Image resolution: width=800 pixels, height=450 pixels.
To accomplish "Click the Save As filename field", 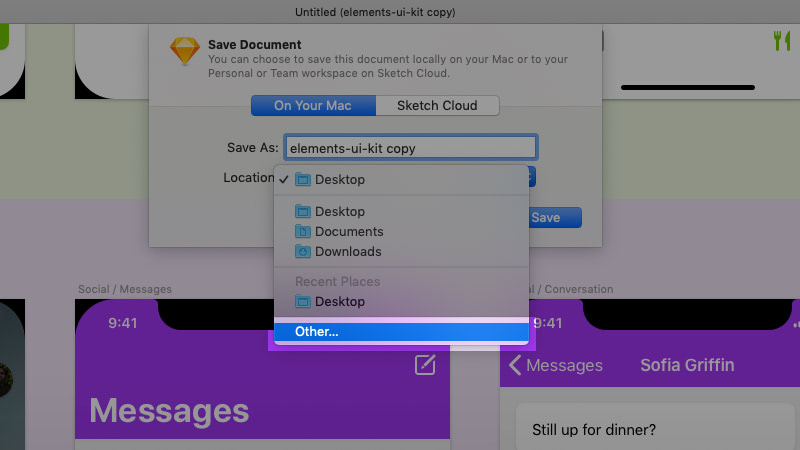I will tap(411, 148).
